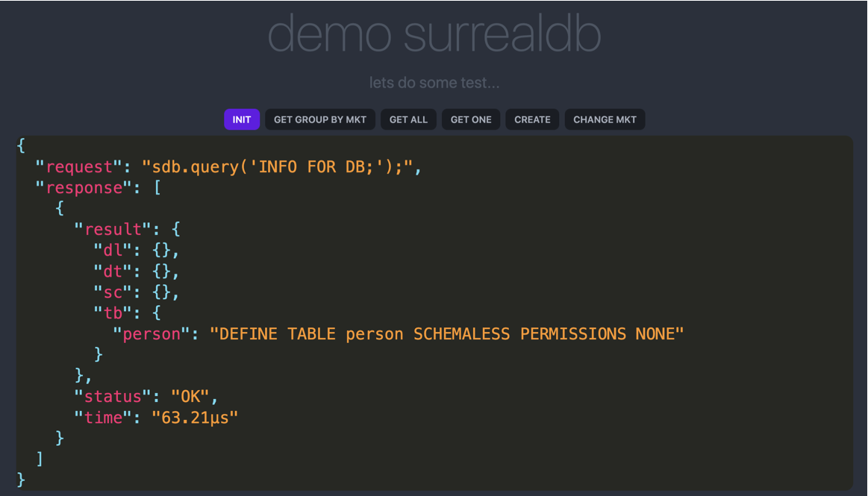
Task: Run the GET GROUP BY MKT query
Action: tap(320, 119)
